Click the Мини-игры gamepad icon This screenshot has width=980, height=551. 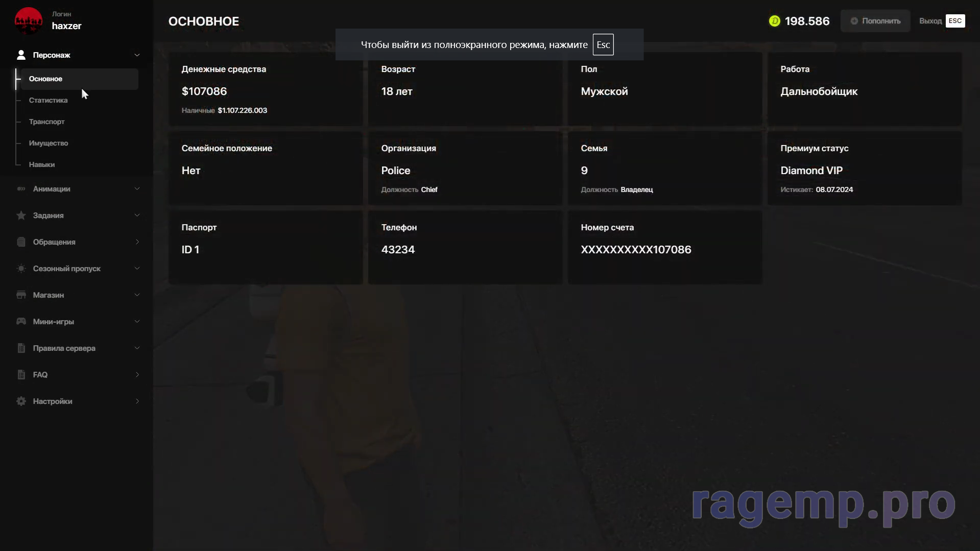pyautogui.click(x=21, y=322)
